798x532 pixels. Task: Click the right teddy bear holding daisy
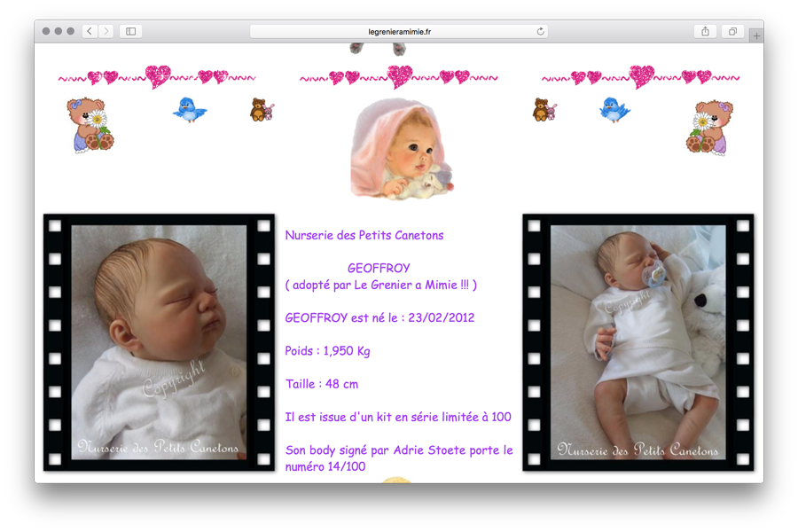click(x=709, y=127)
